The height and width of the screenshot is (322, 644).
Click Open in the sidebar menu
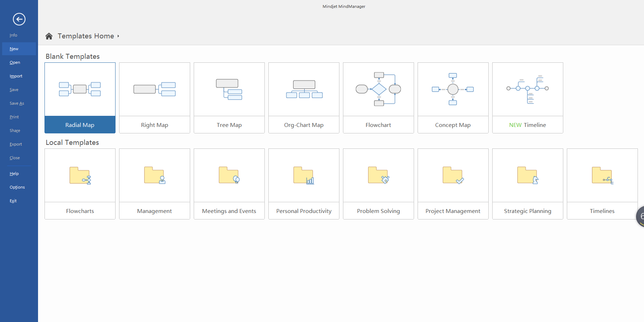point(15,62)
